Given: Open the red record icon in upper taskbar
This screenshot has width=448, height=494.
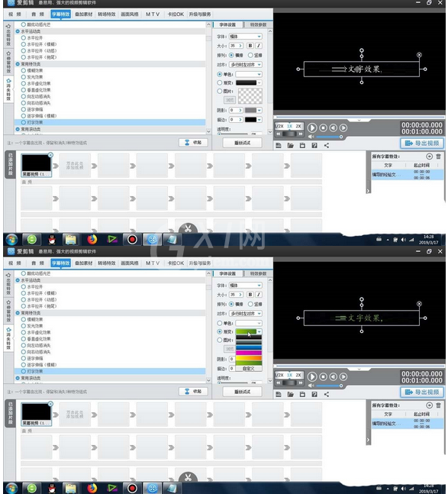Looking at the screenshot, I should point(132,240).
